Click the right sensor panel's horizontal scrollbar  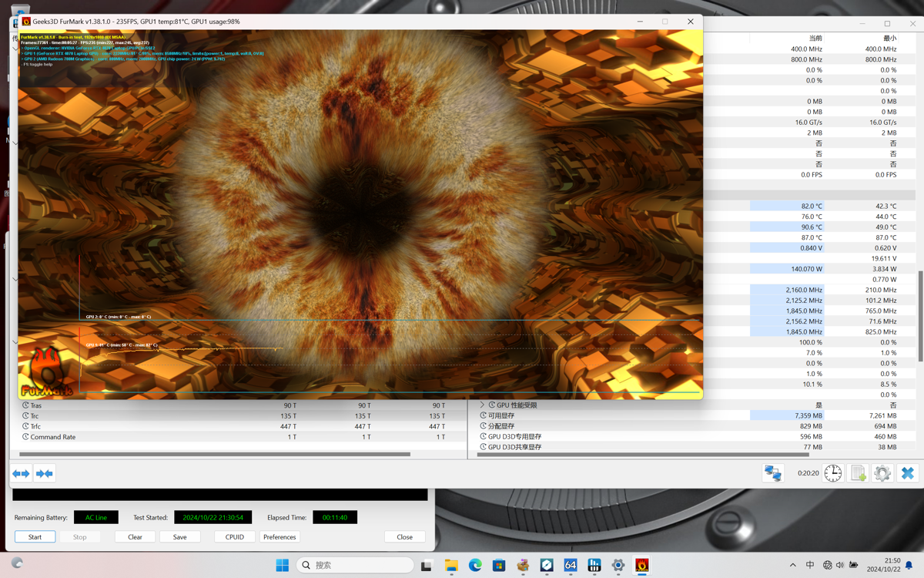pyautogui.click(x=643, y=455)
